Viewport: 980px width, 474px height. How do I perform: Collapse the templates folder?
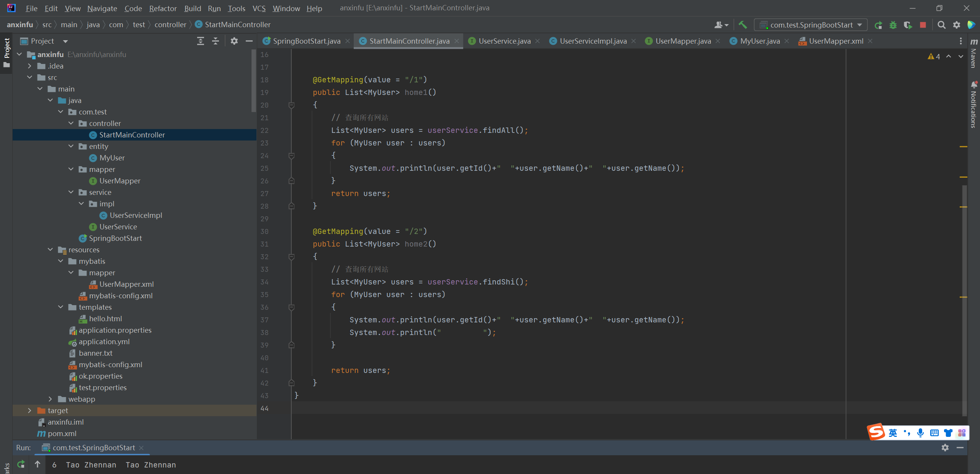click(x=60, y=307)
